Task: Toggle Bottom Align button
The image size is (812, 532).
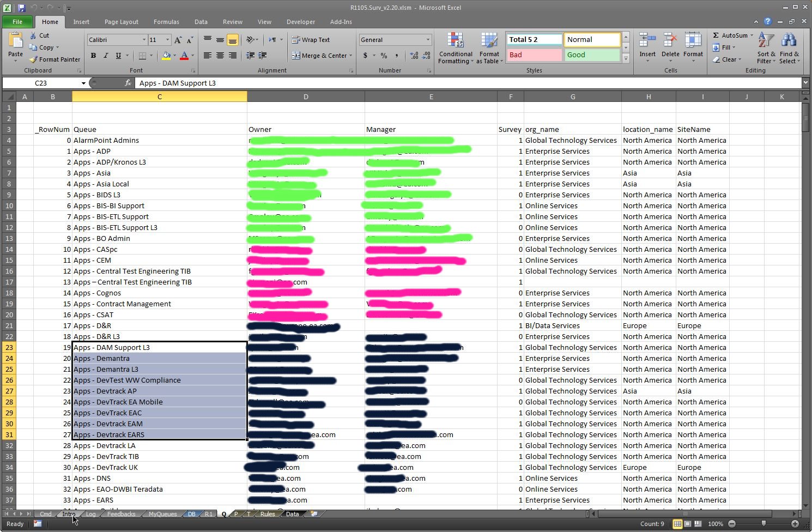Action: [232, 40]
